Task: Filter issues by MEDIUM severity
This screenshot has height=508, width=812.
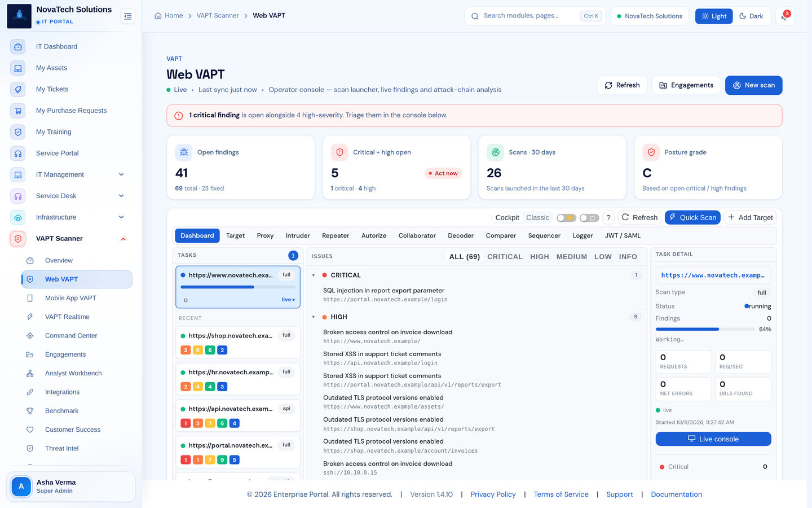Action: [572, 256]
